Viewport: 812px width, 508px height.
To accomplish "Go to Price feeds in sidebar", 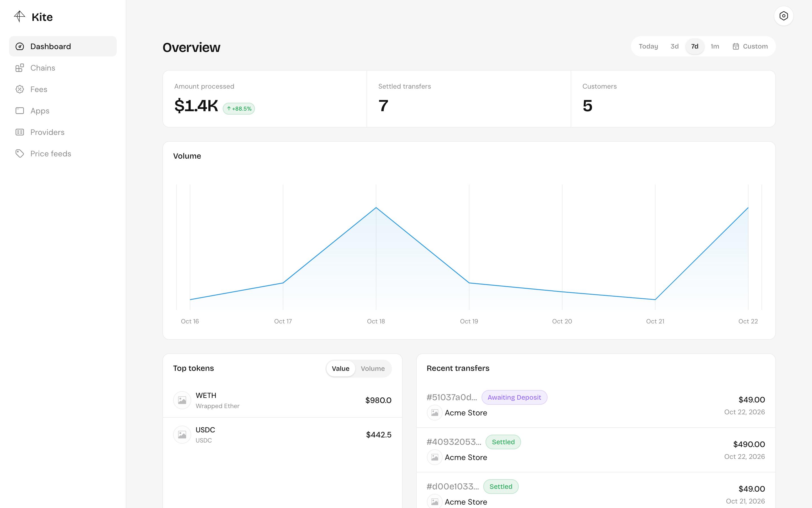I will (x=63, y=154).
